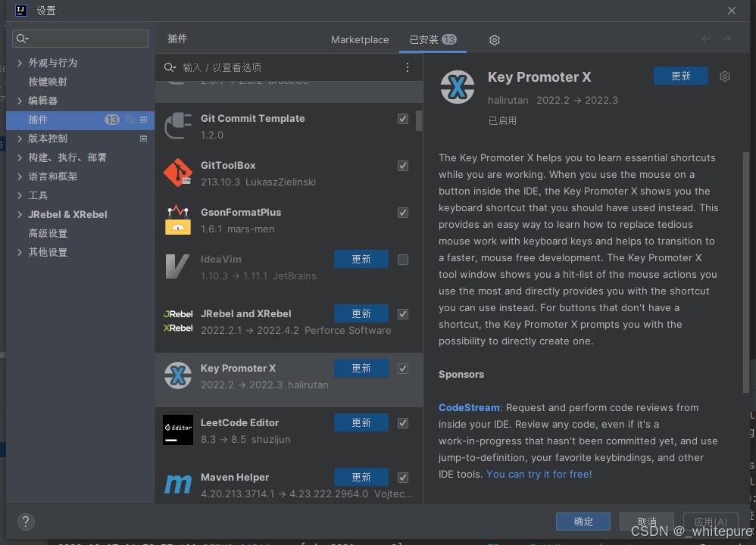Navigate forward with the right arrow
The image size is (756, 545).
point(726,39)
